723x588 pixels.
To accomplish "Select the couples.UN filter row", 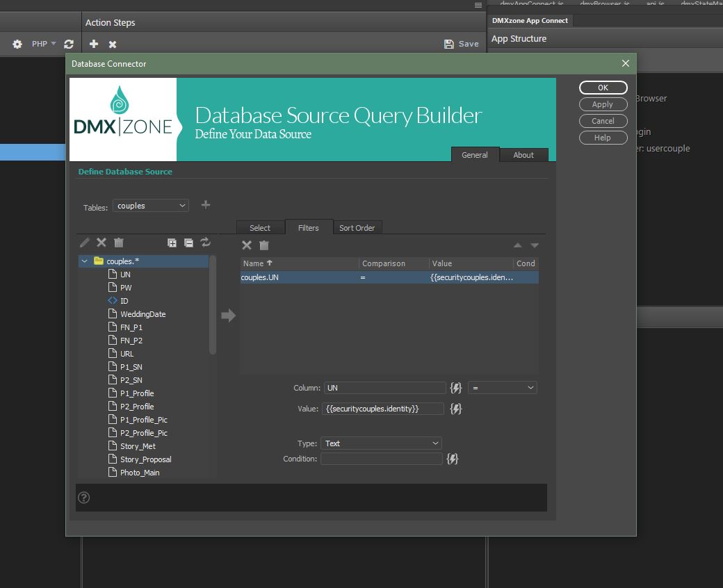I will coord(389,277).
